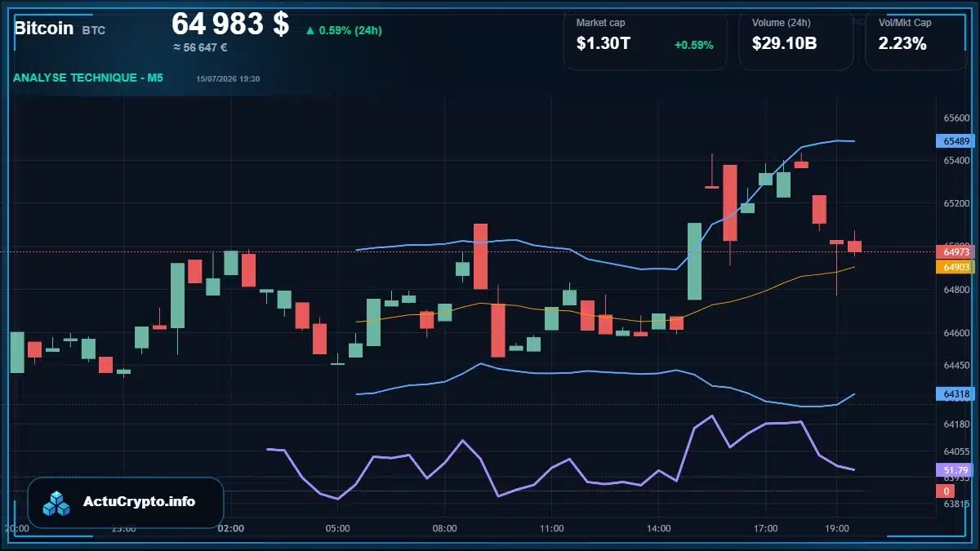Click the 64055 axis label
The height and width of the screenshot is (551, 980).
[x=956, y=451]
